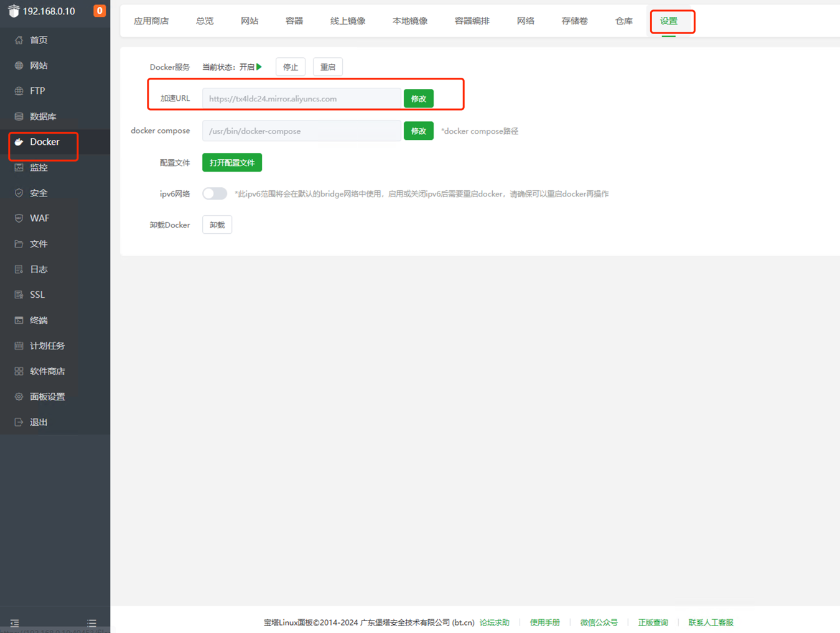Click the docker compose path field
This screenshot has width=840, height=633.
301,131
